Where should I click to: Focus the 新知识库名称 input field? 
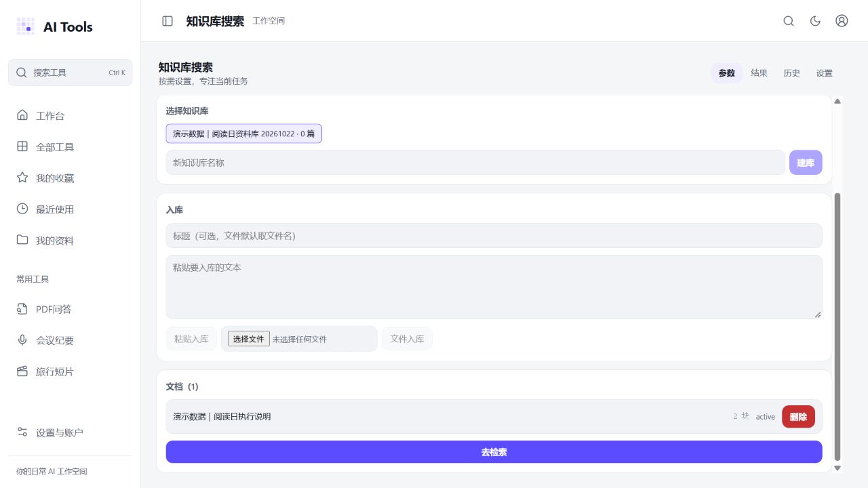coord(475,163)
